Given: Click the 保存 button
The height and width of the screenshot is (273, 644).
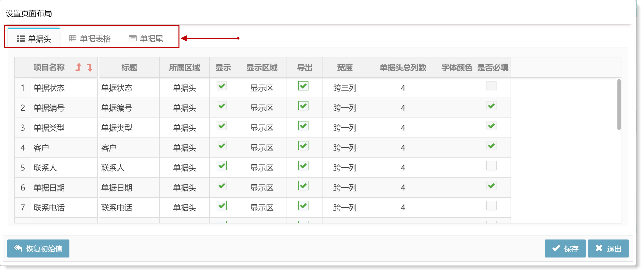Looking at the screenshot, I should pos(565,249).
